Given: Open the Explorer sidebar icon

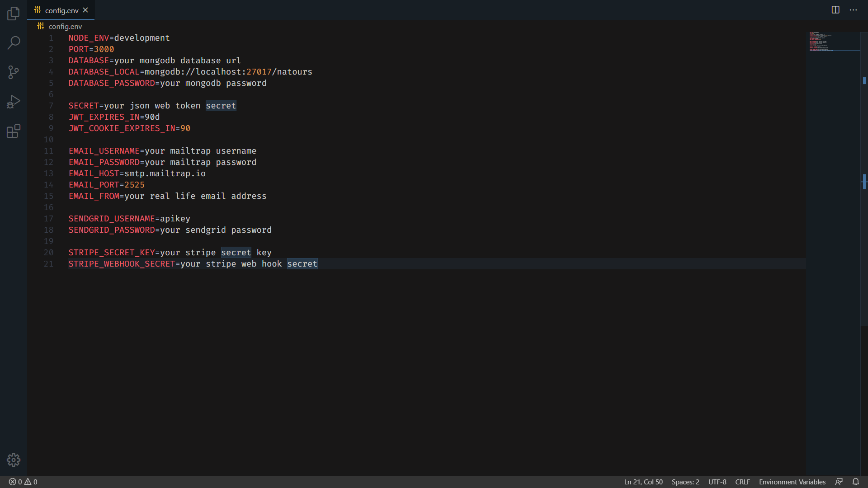Looking at the screenshot, I should tap(13, 14).
